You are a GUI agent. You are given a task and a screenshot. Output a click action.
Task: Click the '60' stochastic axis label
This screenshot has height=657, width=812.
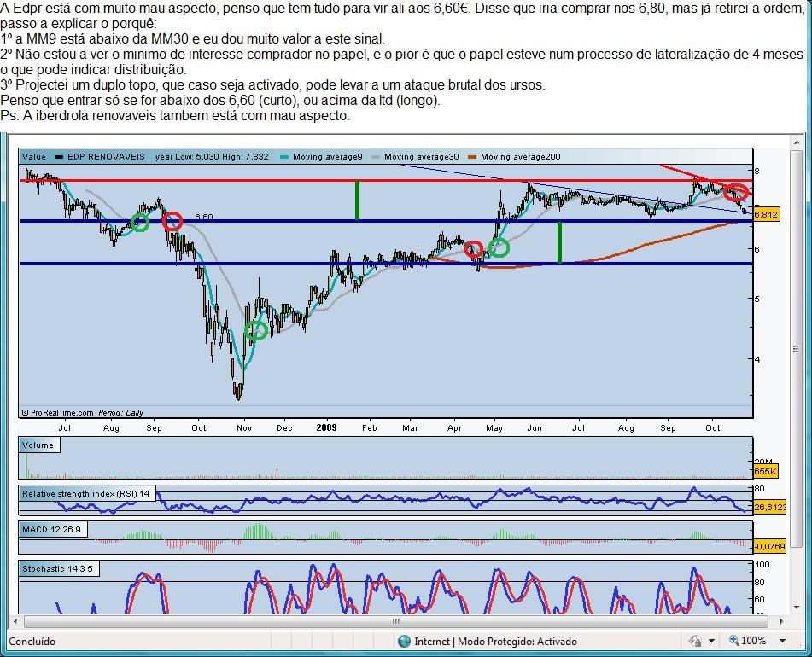point(759,599)
